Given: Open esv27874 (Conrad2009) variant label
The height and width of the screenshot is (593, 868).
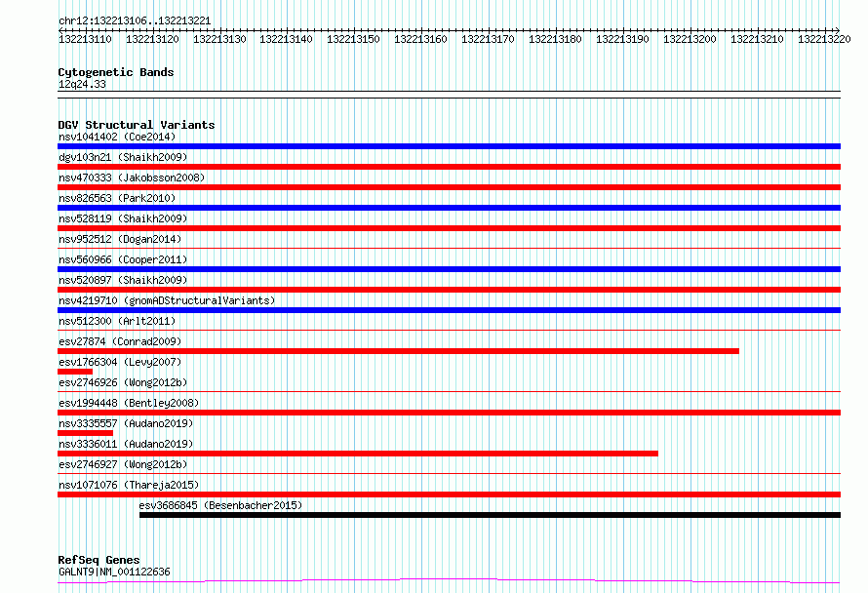Looking at the screenshot, I should coord(120,341).
